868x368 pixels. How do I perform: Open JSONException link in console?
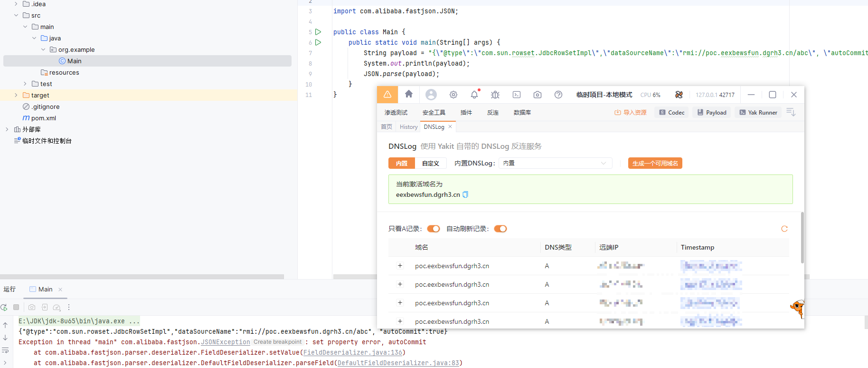225,342
